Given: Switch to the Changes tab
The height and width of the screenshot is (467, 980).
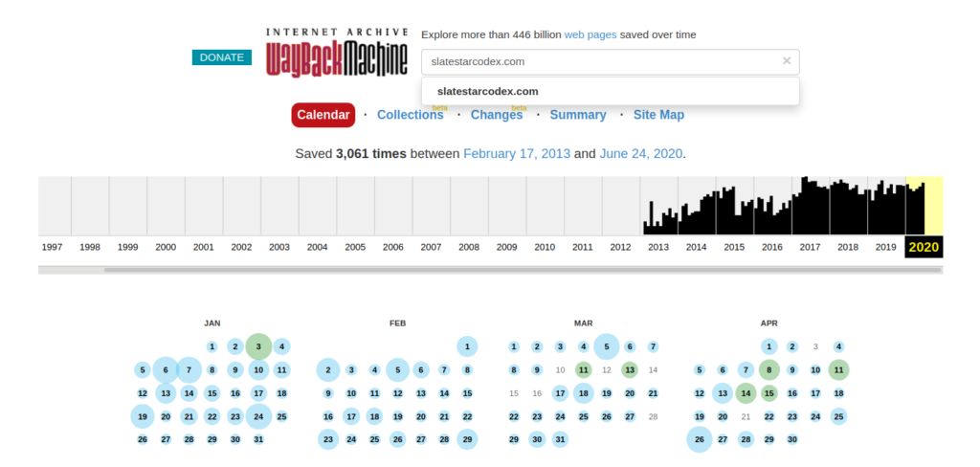Looking at the screenshot, I should (497, 115).
